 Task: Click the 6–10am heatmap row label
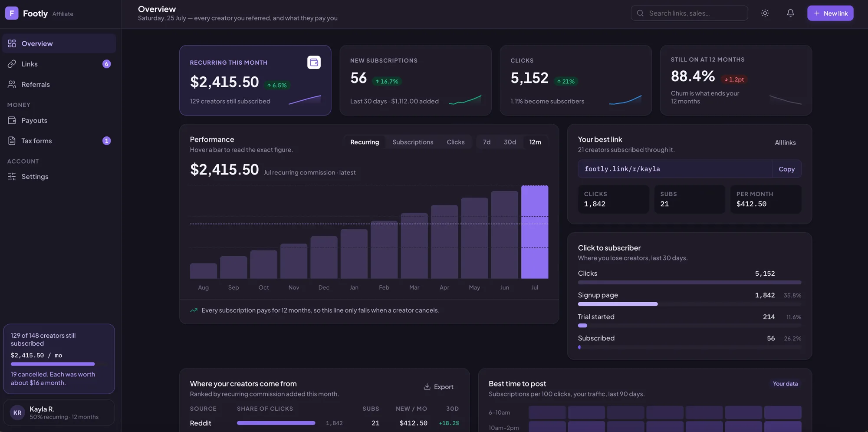tap(499, 412)
